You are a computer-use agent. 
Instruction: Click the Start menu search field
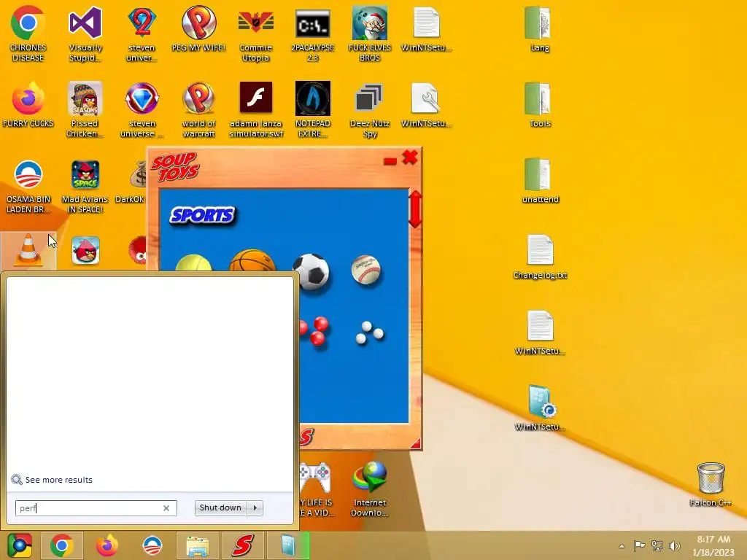tap(96, 508)
